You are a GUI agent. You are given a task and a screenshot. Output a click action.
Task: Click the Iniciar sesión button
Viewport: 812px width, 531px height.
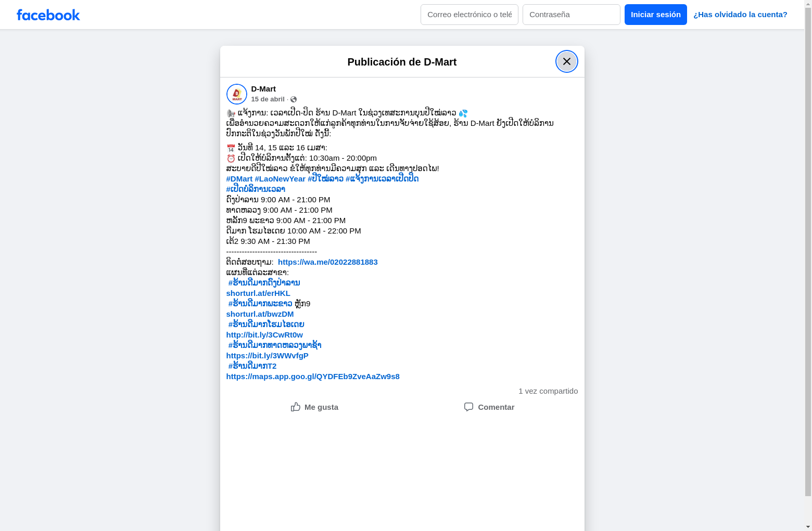coord(656,15)
